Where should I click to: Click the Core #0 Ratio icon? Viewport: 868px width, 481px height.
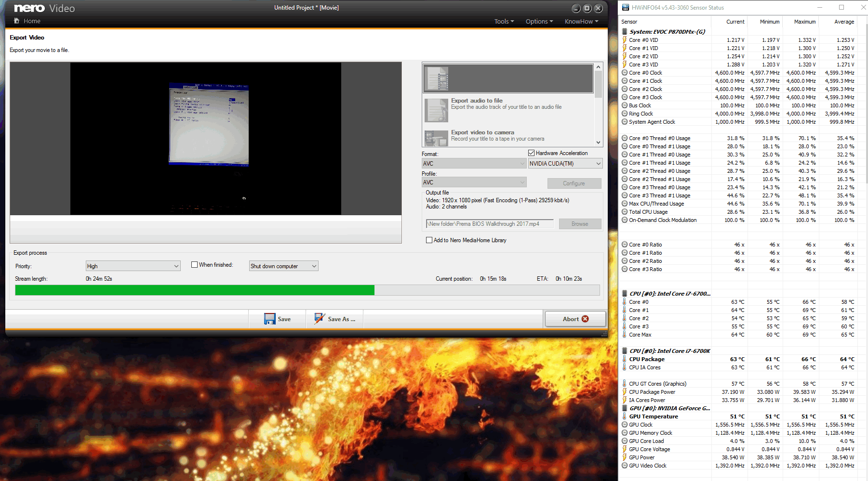point(625,245)
